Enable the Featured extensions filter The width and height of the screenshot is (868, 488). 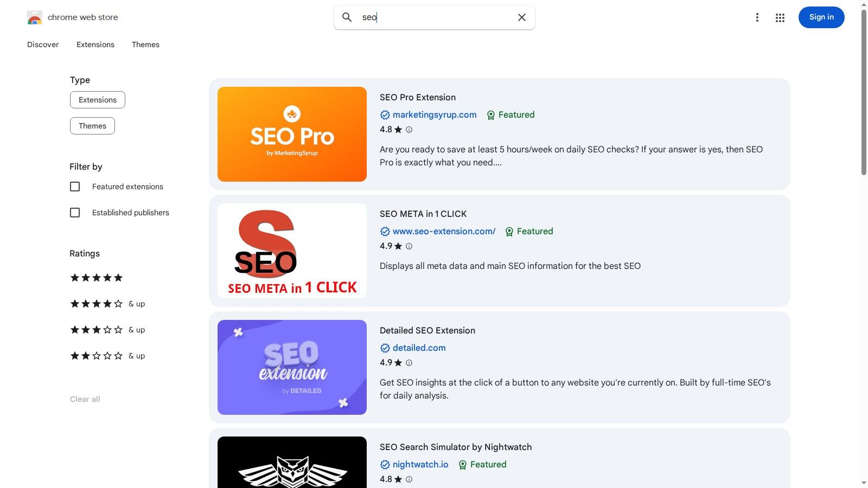click(x=74, y=187)
